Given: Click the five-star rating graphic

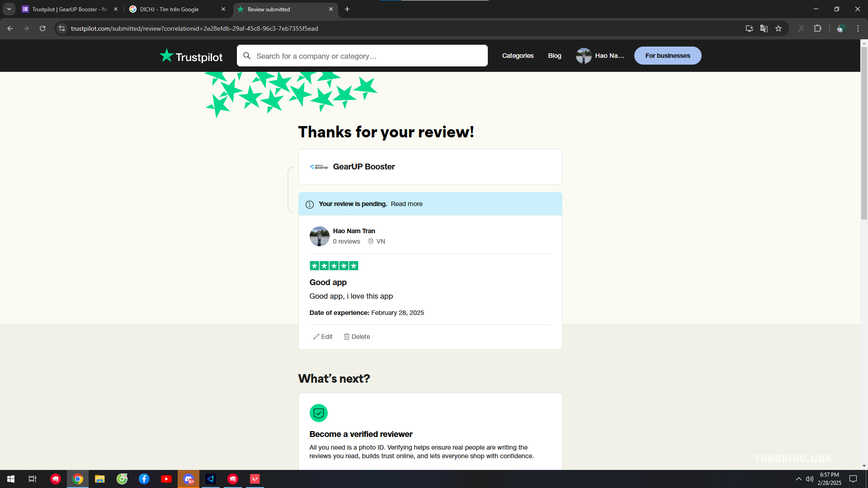Looking at the screenshot, I should pos(334,266).
